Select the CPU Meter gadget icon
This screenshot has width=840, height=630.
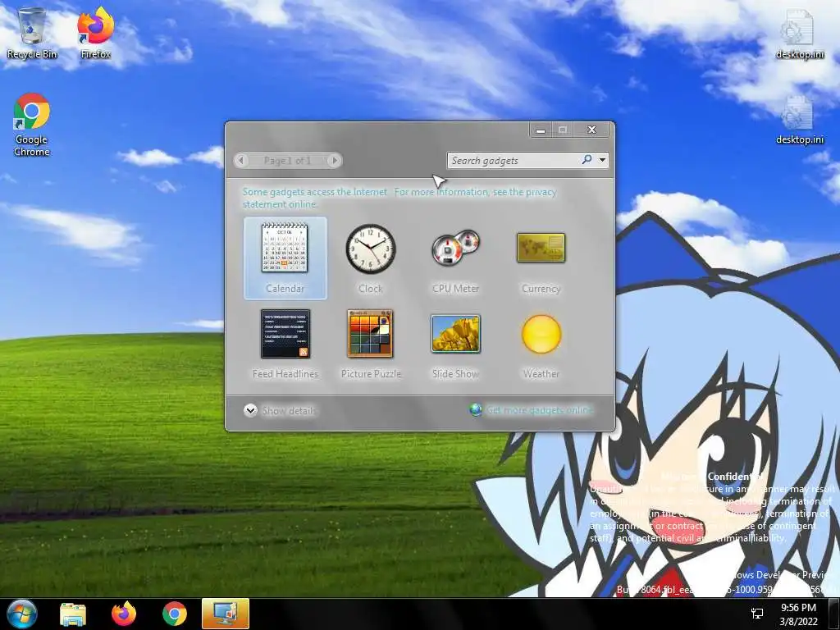(455, 248)
